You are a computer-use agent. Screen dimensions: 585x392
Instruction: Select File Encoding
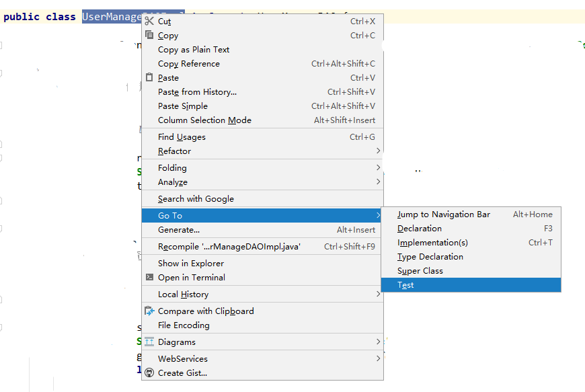coord(262,325)
